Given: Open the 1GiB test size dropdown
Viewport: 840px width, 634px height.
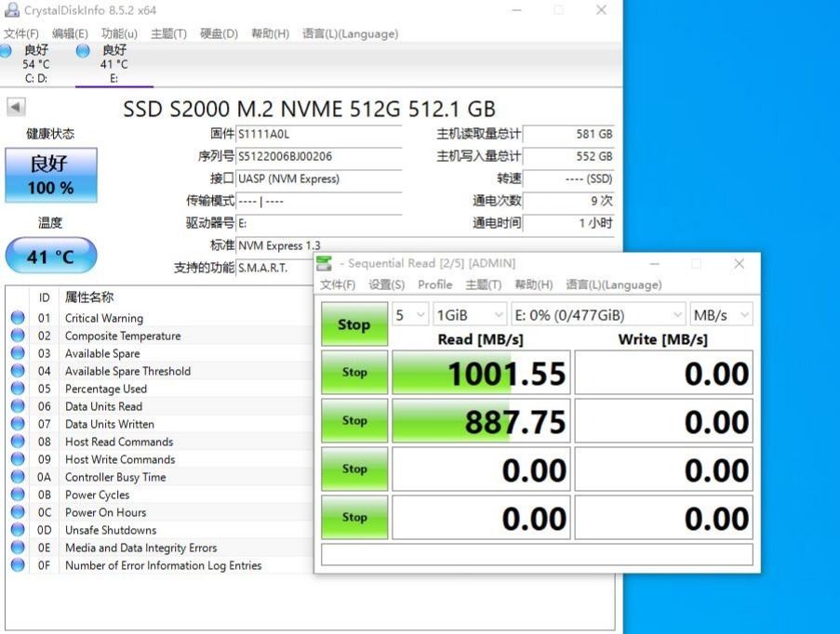Looking at the screenshot, I should pos(469,315).
